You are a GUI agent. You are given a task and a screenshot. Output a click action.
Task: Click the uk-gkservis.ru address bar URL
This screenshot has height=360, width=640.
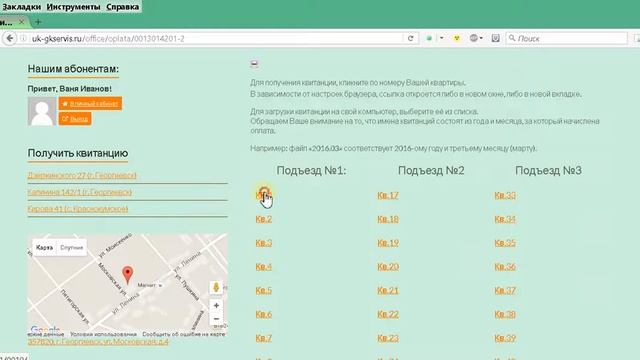pyautogui.click(x=108, y=38)
